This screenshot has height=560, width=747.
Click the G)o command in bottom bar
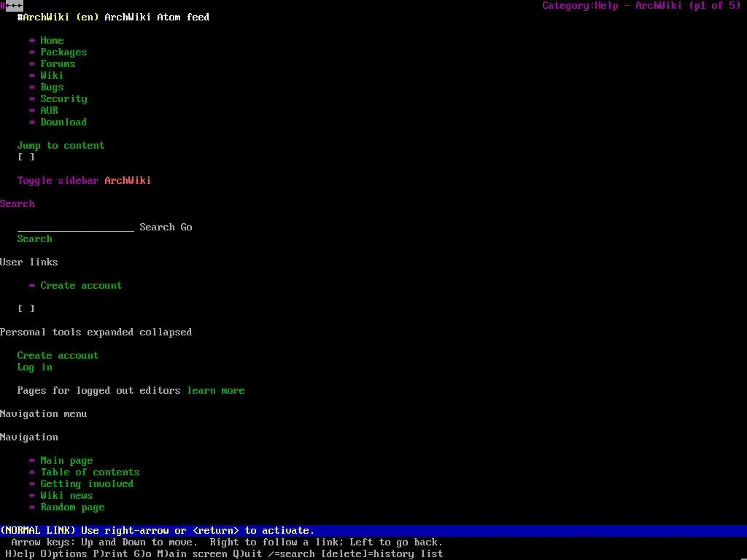[x=142, y=554]
